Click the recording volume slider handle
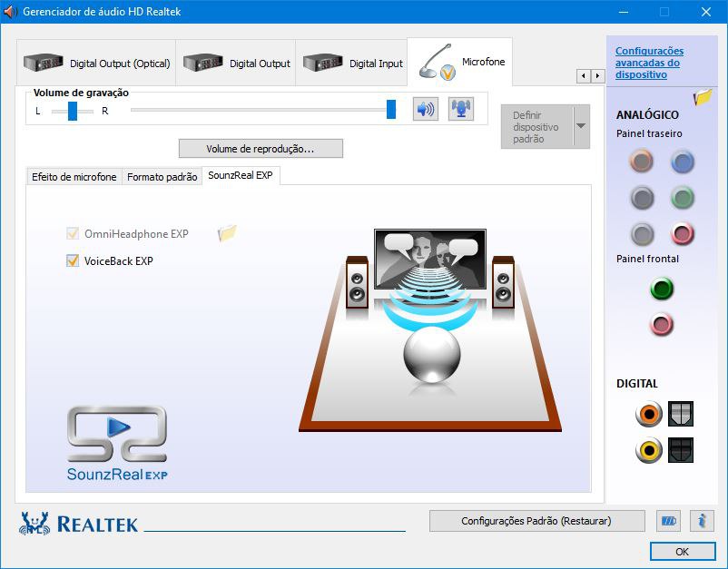This screenshot has width=728, height=569. [x=391, y=110]
